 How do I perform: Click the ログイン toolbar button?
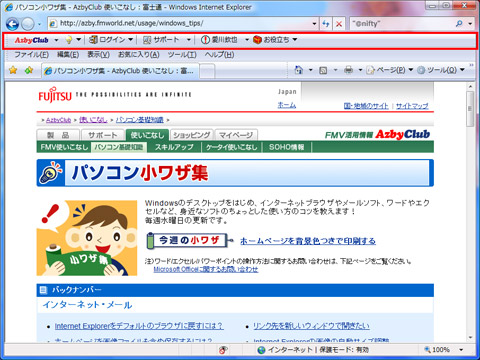click(x=107, y=40)
